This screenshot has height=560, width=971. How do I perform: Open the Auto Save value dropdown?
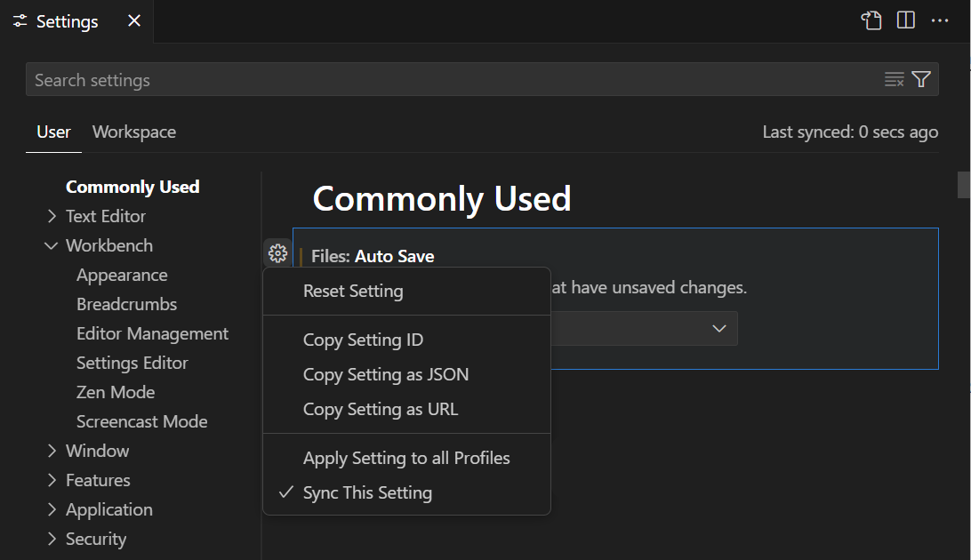(718, 328)
